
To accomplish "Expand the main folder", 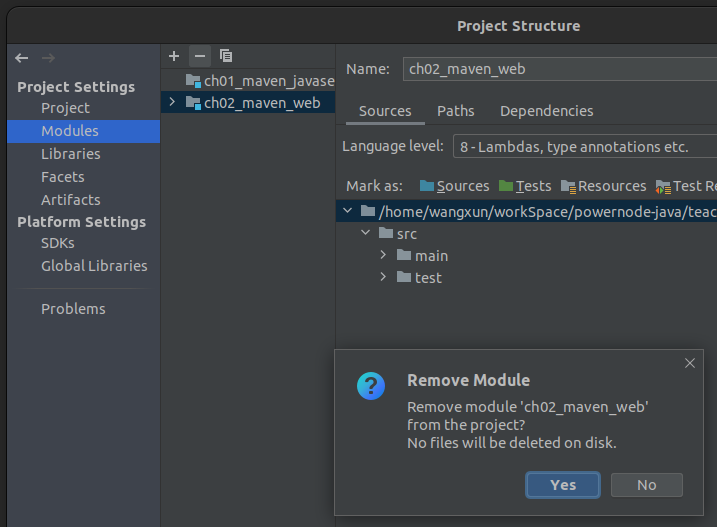I will pos(383,255).
